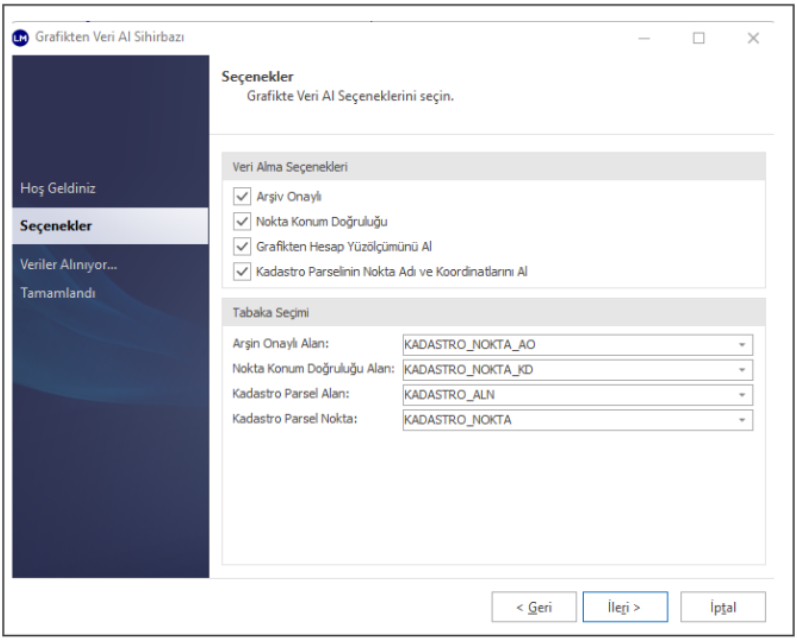Select the Seçenekler step in sidebar
This screenshot has width=797, height=640.
56,226
